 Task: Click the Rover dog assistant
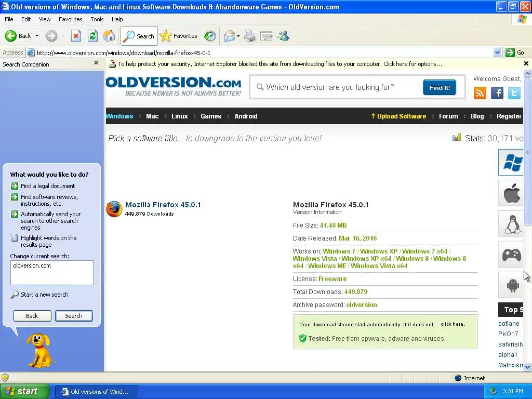pyautogui.click(x=39, y=350)
